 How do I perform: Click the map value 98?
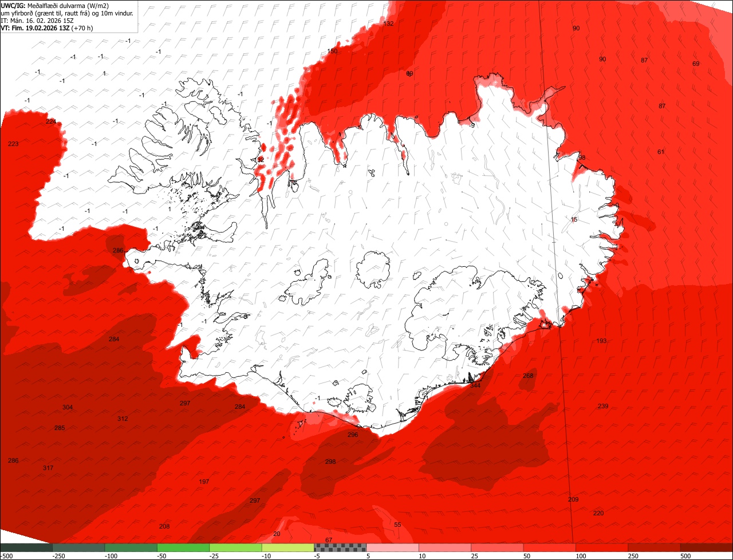pyautogui.click(x=582, y=157)
